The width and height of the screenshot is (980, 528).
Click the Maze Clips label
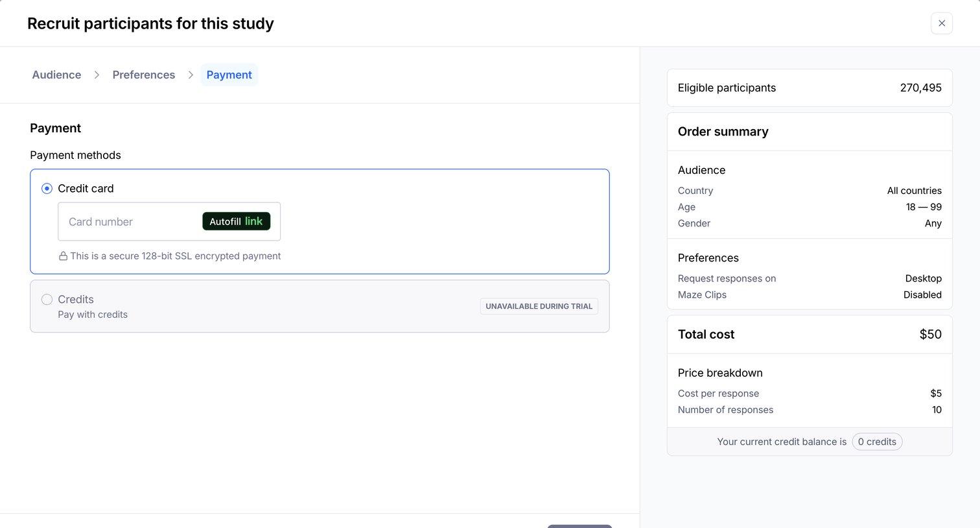click(x=702, y=294)
